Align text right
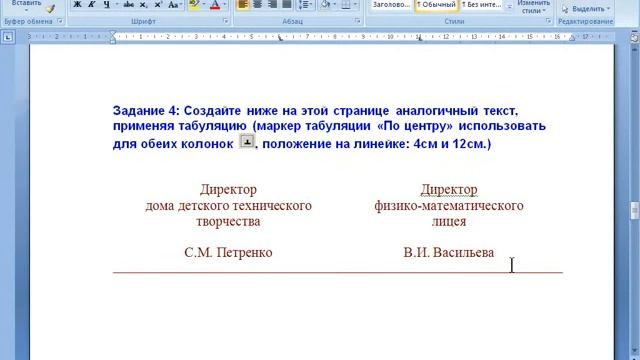Viewport: 640px width, 360px height. click(x=272, y=4)
